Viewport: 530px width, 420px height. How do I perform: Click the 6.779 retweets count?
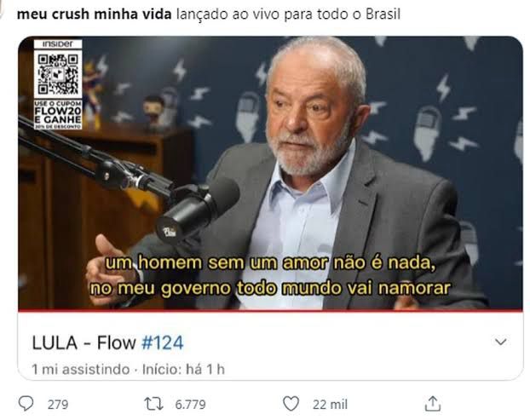coord(190,405)
